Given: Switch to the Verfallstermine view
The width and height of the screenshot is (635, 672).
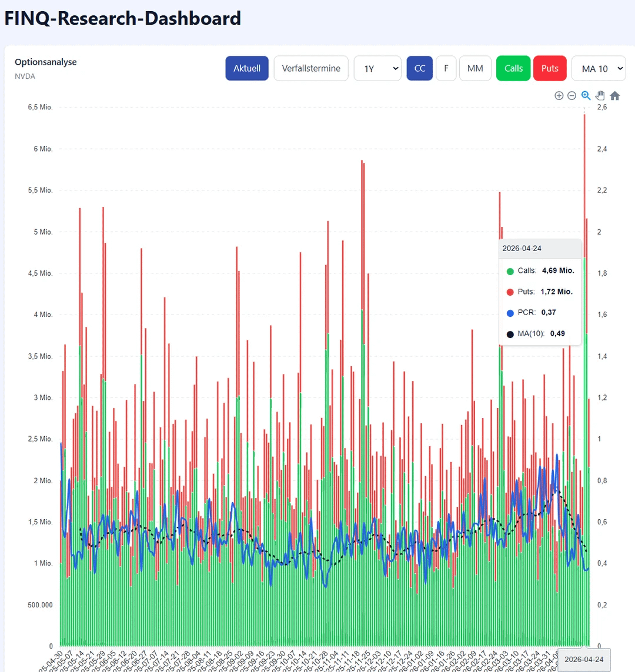Looking at the screenshot, I should point(311,68).
